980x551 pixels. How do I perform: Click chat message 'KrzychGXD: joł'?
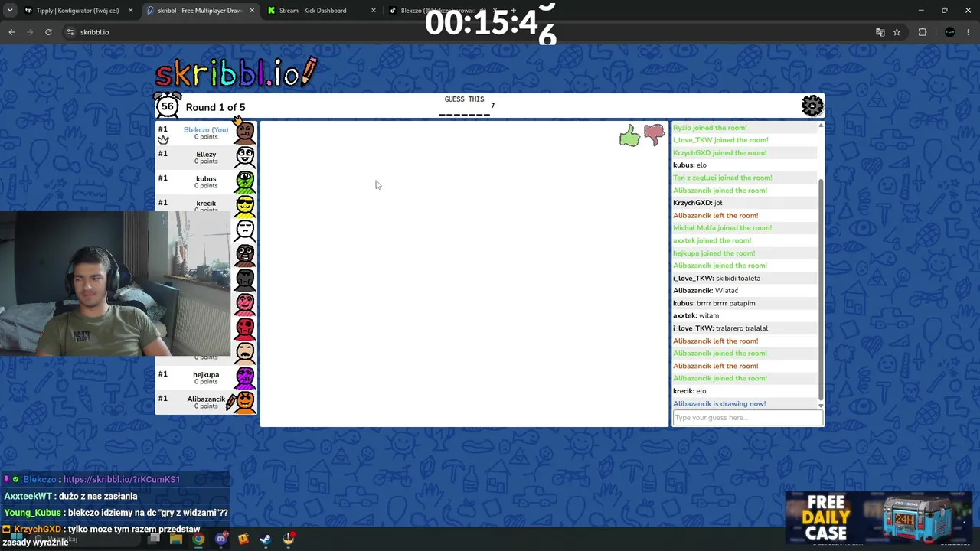point(697,203)
